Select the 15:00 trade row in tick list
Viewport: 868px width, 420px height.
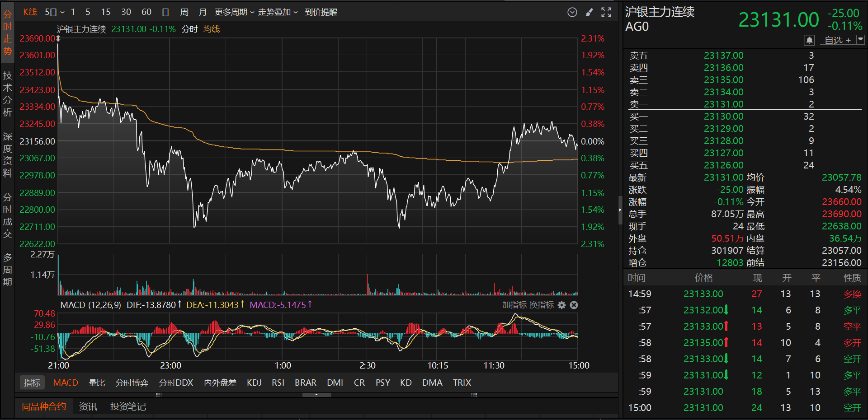click(x=743, y=407)
